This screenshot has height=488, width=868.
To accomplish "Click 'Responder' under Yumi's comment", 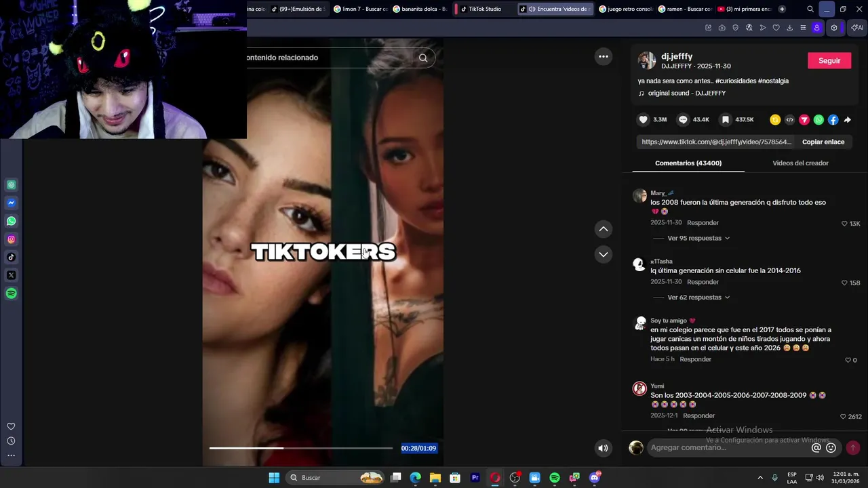I will tap(699, 416).
